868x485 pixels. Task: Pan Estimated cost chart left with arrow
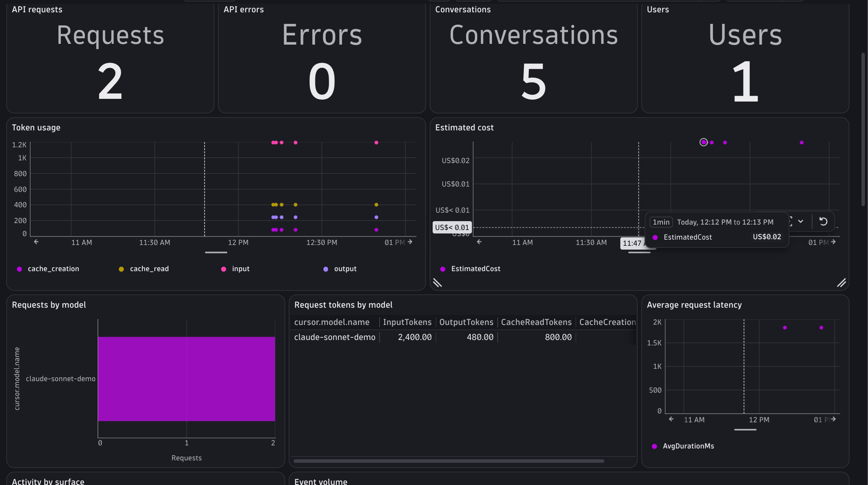pos(479,242)
